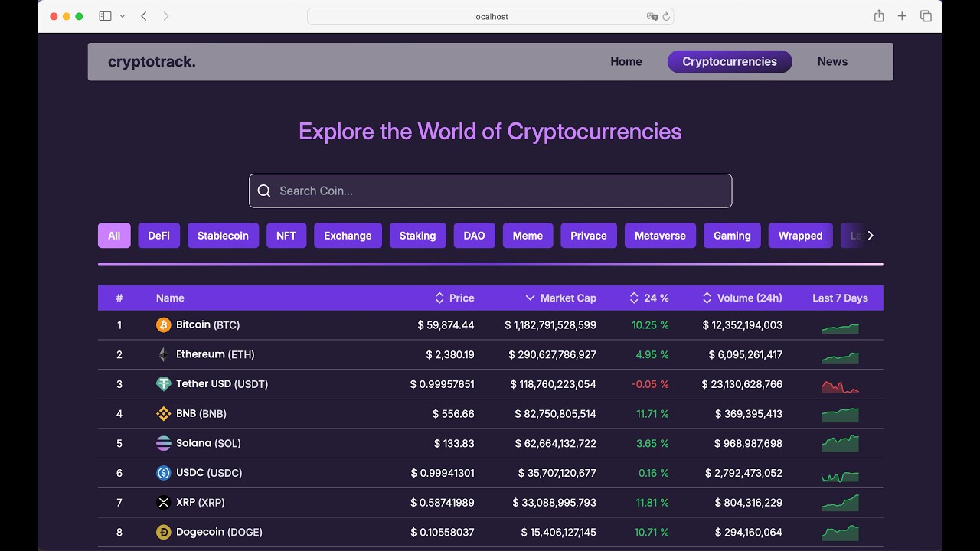Open a new tab with plus icon

[902, 16]
